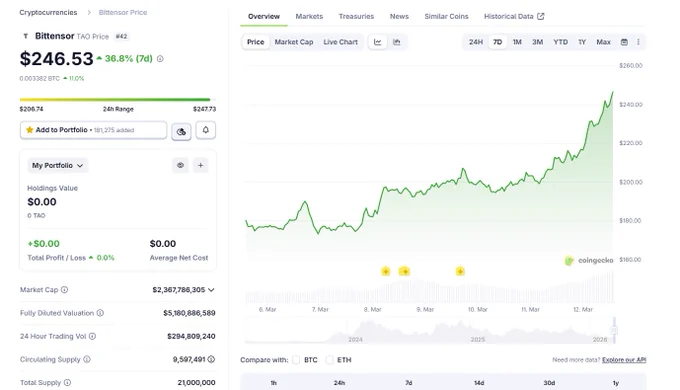Image resolution: width=680 pixels, height=390 pixels.
Task: Select the YTD time range
Action: click(560, 42)
